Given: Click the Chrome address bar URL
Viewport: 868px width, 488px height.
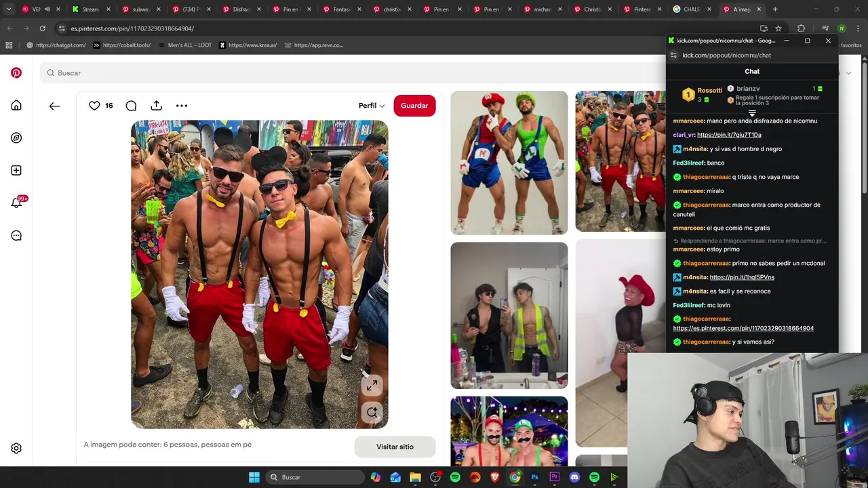Looking at the screenshot, I should pyautogui.click(x=132, y=28).
